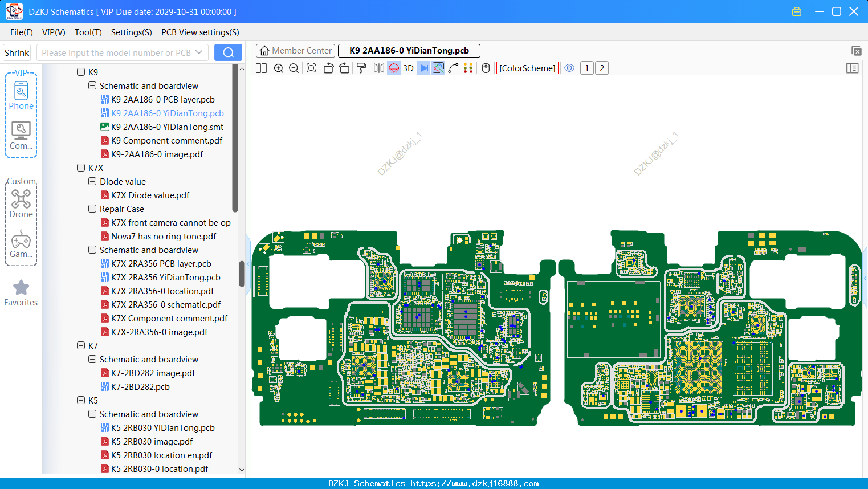Select the trace path tool
868x489 pixels.
[454, 68]
